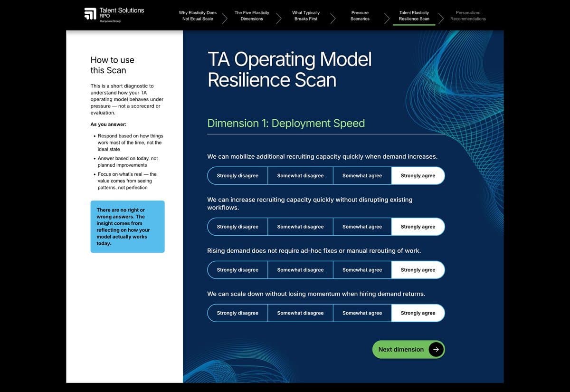Image resolution: width=570 pixels, height=392 pixels.
Task: Click the How to use this Scan heading
Action: click(113, 65)
